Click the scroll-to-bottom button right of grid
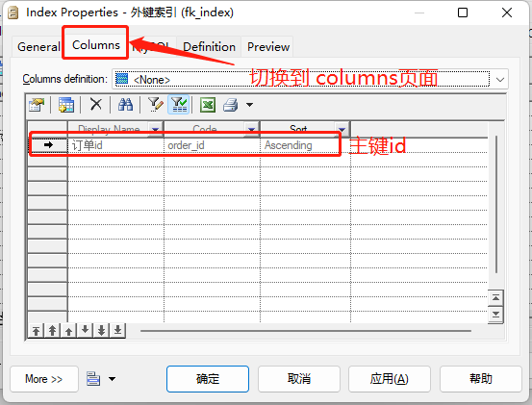Screen dimensions: 532x405 (495, 315)
